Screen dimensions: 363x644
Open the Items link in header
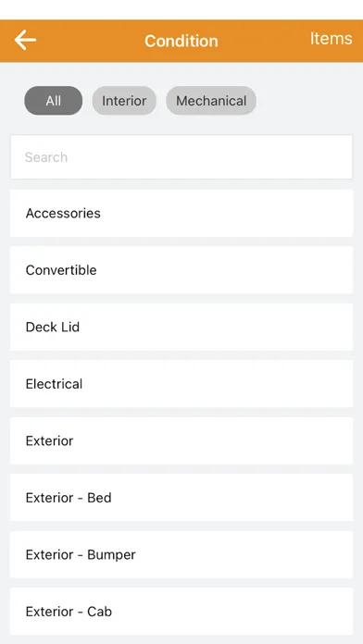coord(331,39)
